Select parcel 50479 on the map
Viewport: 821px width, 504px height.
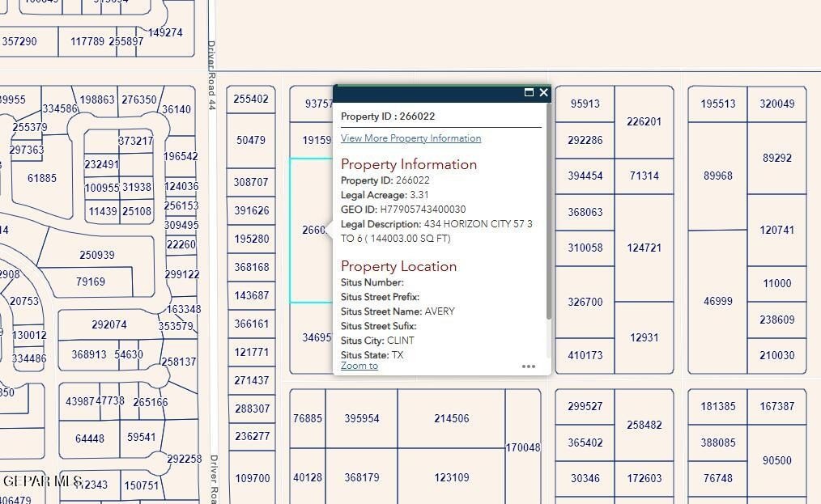(251, 140)
